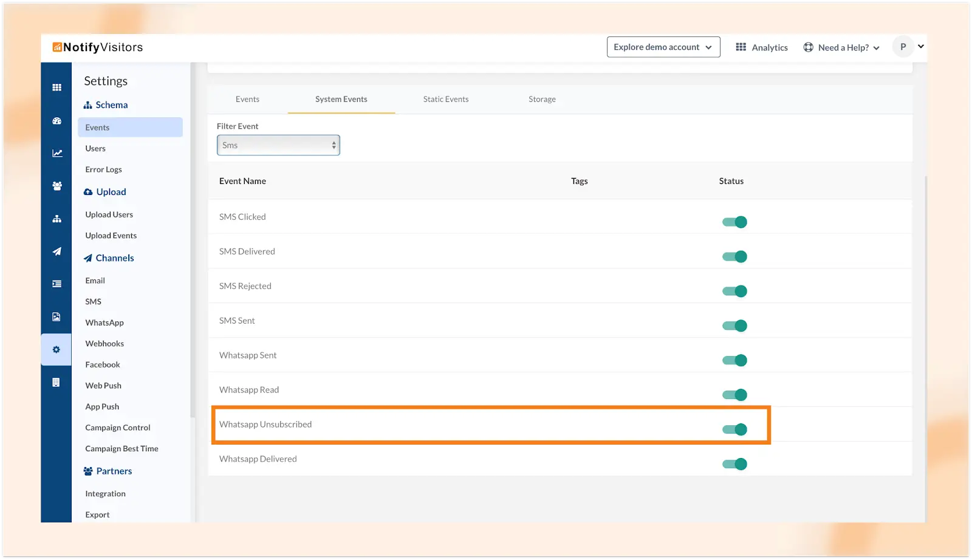Open the settings gear sidebar icon

(x=56, y=350)
